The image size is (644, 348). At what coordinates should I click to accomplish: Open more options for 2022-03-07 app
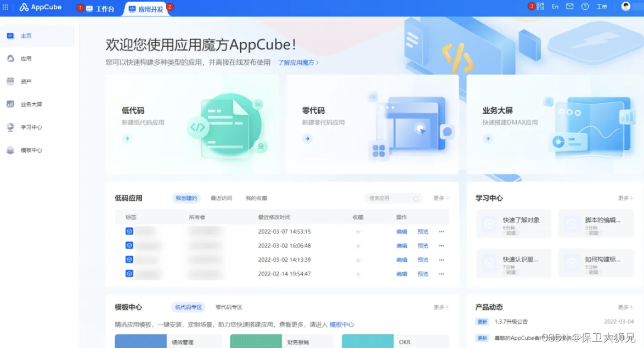point(442,232)
